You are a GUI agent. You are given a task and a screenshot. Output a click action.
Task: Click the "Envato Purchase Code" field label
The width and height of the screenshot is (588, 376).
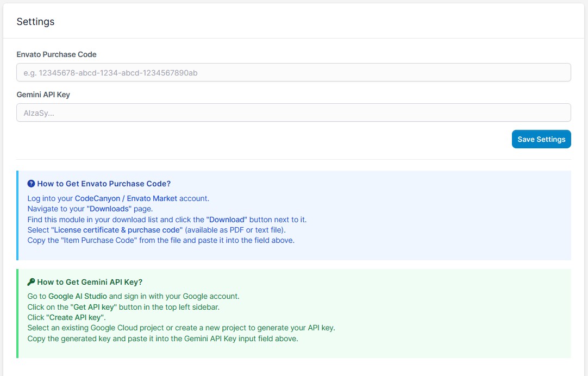[x=57, y=54]
